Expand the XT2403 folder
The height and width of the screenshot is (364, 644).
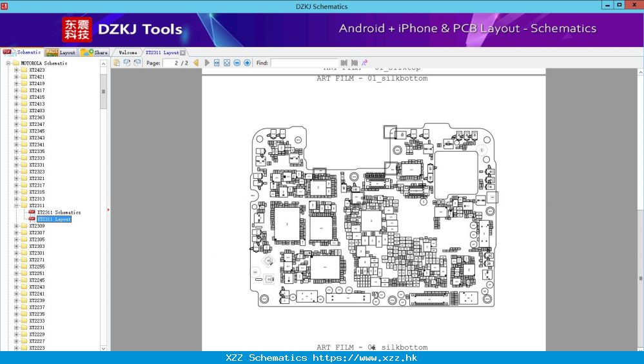[16, 110]
